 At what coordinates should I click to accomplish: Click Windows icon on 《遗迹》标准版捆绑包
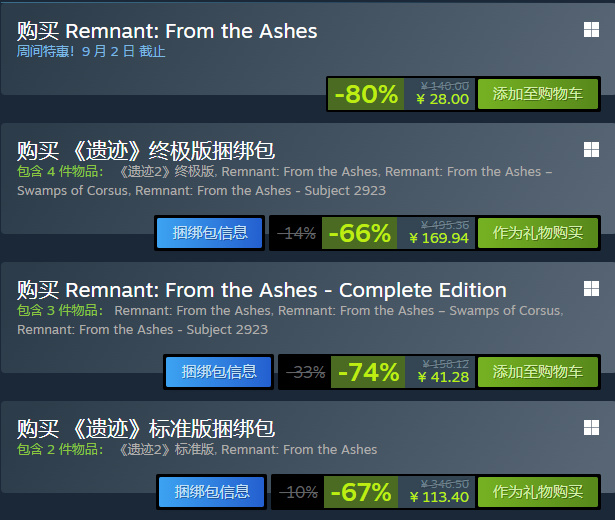pyautogui.click(x=590, y=428)
